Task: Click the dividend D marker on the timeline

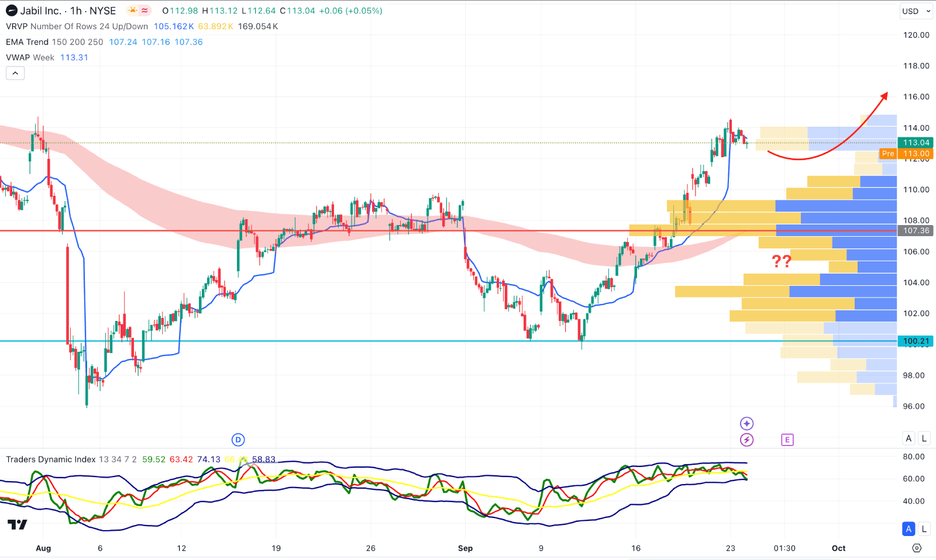Action: (x=238, y=440)
